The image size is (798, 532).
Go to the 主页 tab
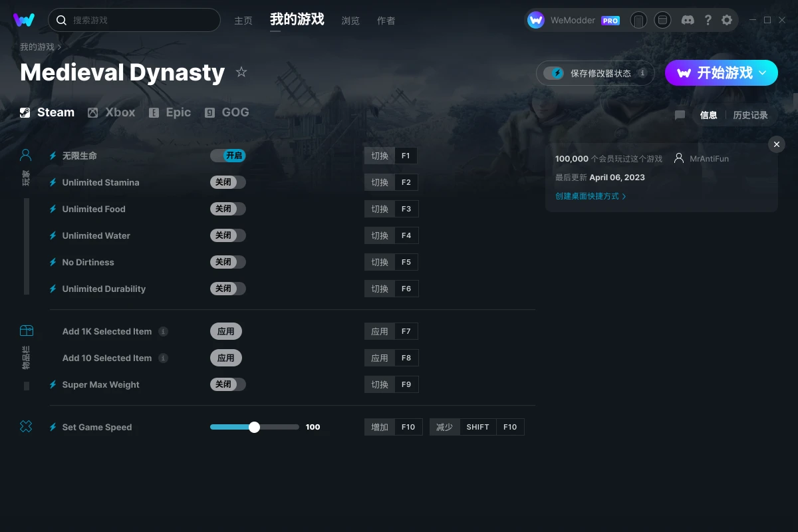pos(243,21)
